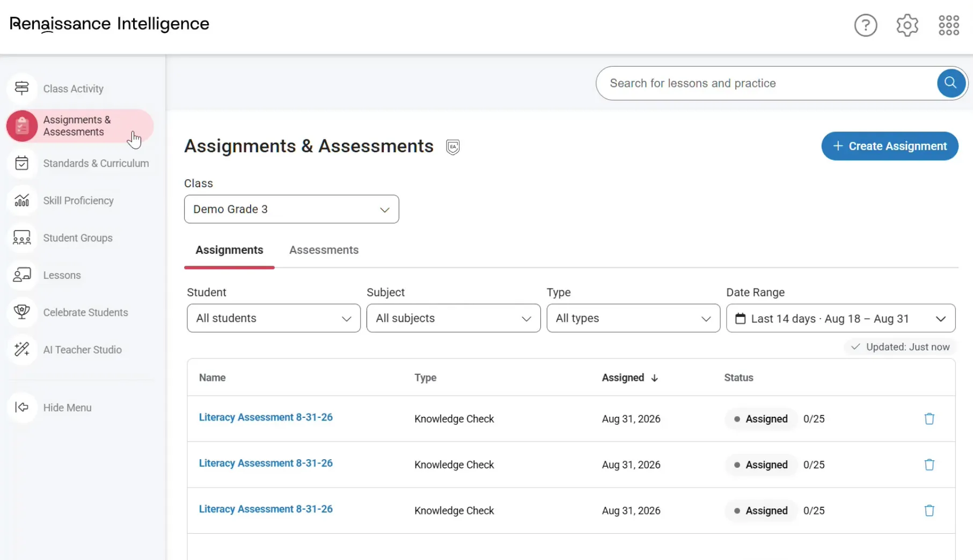Click the Hide Menu arrow icon
Image resolution: width=973 pixels, height=560 pixels.
pos(22,408)
